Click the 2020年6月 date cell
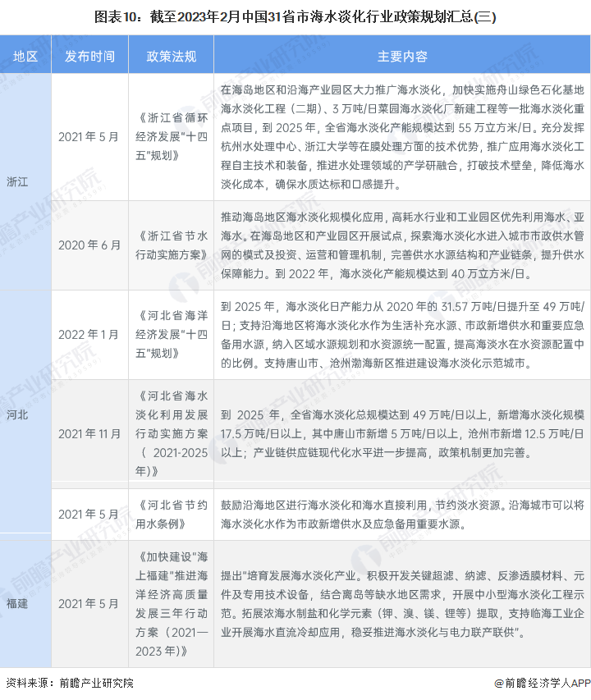591x700 pixels. [89, 245]
